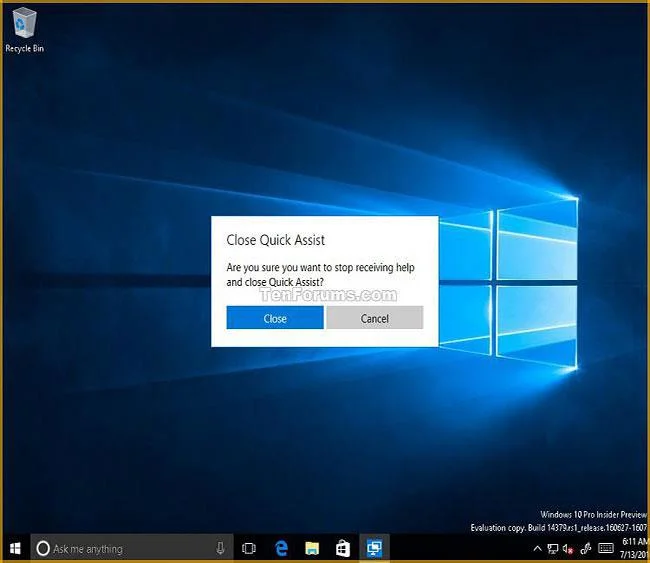
Task: Open Task View from the taskbar
Action: 249,548
